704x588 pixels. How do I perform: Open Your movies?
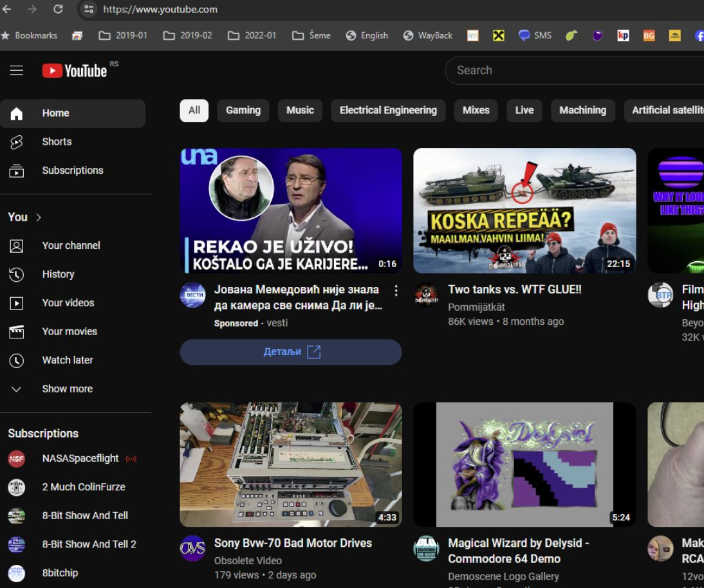coord(73,332)
